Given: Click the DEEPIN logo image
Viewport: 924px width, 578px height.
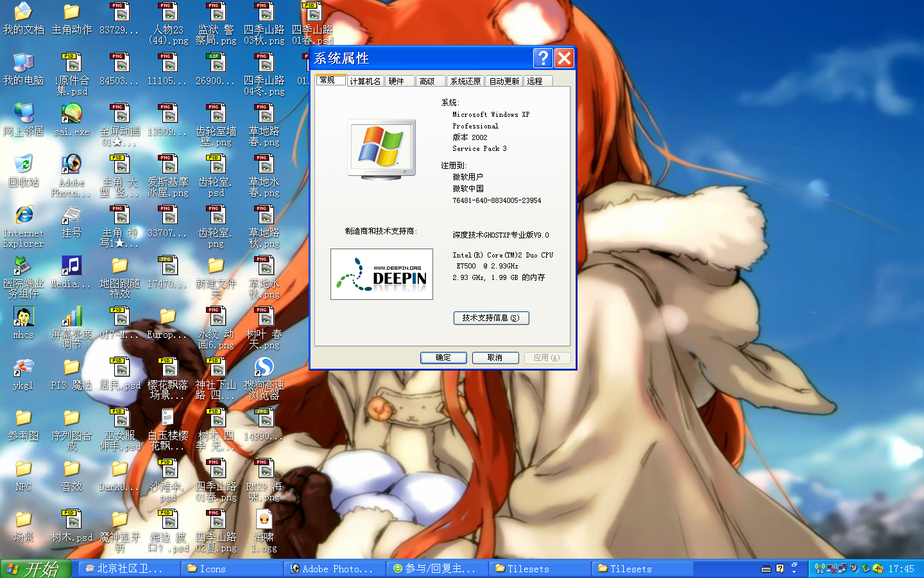Looking at the screenshot, I should click(382, 274).
